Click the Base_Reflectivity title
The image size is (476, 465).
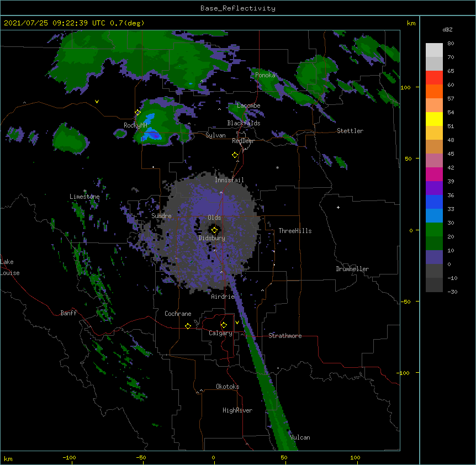(x=238, y=8)
